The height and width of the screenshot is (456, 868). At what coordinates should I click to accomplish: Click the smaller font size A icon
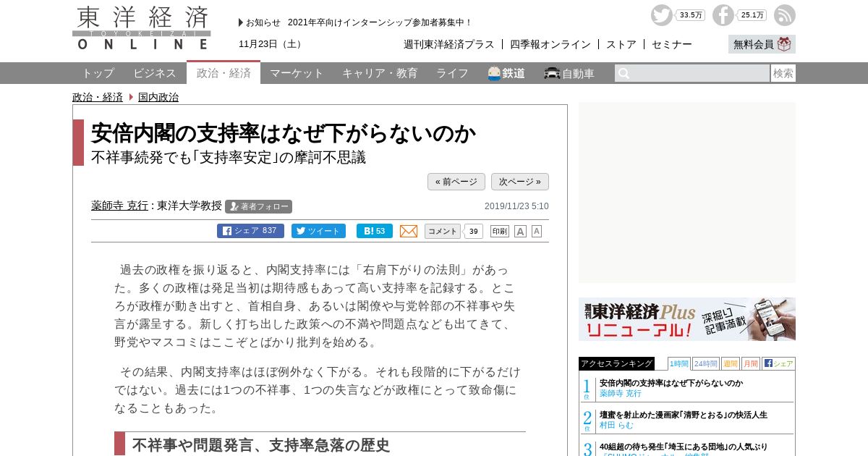point(537,231)
